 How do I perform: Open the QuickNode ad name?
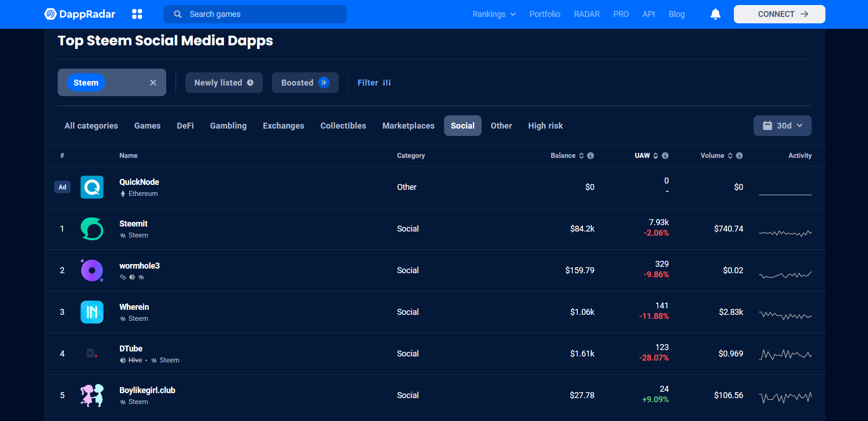point(139,182)
